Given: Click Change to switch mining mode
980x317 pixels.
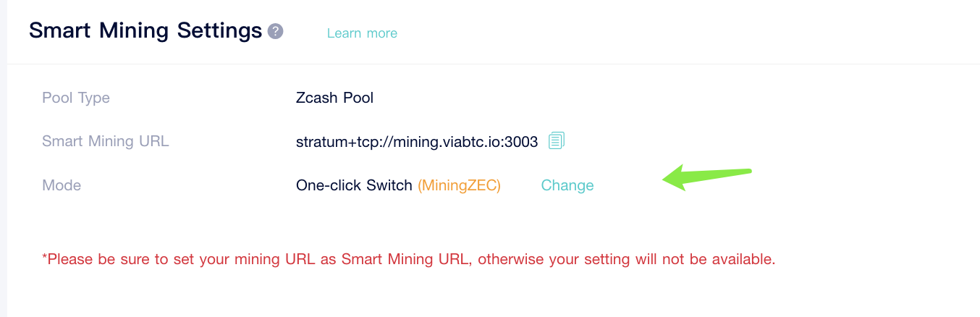Looking at the screenshot, I should point(567,185).
